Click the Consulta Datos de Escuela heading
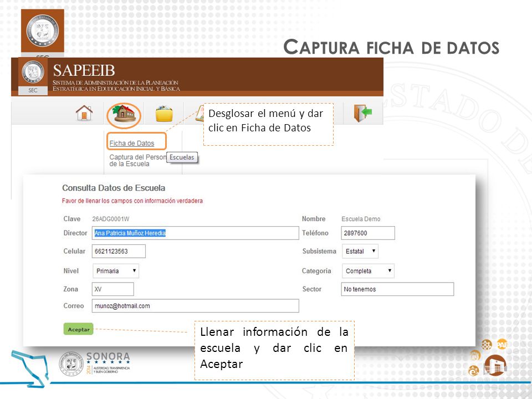 pyautogui.click(x=114, y=188)
